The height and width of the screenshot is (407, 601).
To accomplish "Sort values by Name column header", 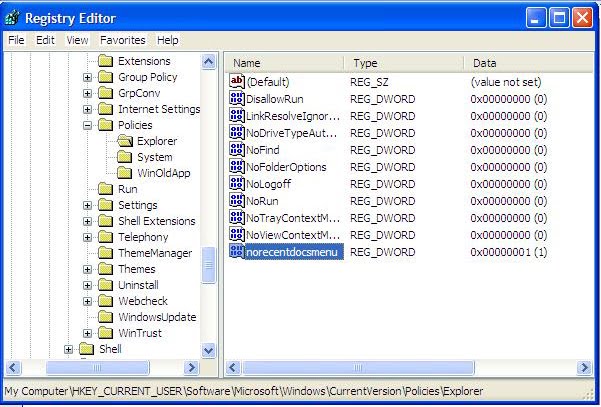I will (x=284, y=63).
